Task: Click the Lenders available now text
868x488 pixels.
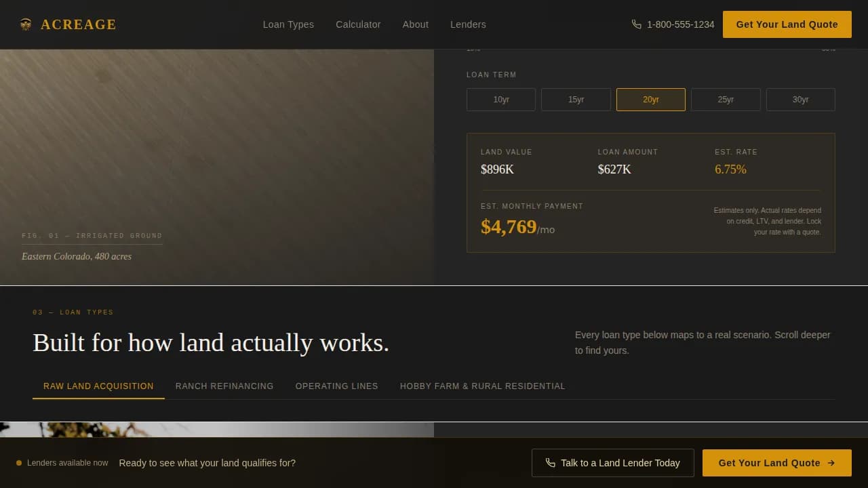Action: [x=68, y=463]
